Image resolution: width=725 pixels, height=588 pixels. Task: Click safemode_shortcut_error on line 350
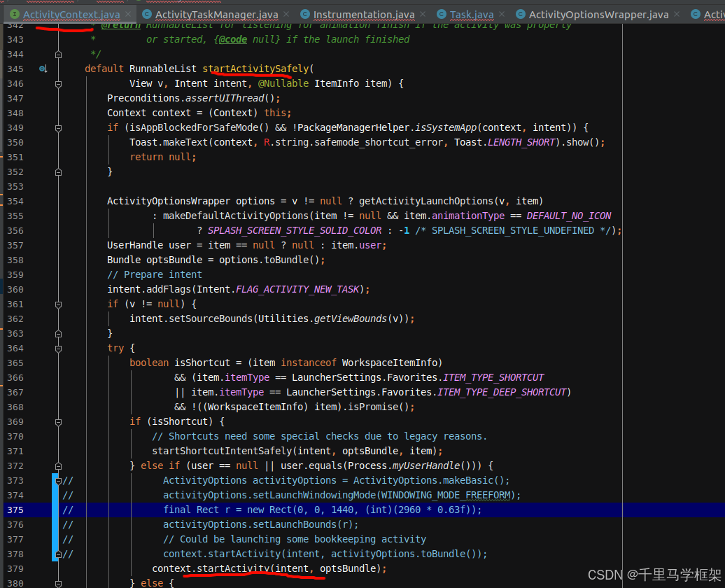pyautogui.click(x=379, y=143)
